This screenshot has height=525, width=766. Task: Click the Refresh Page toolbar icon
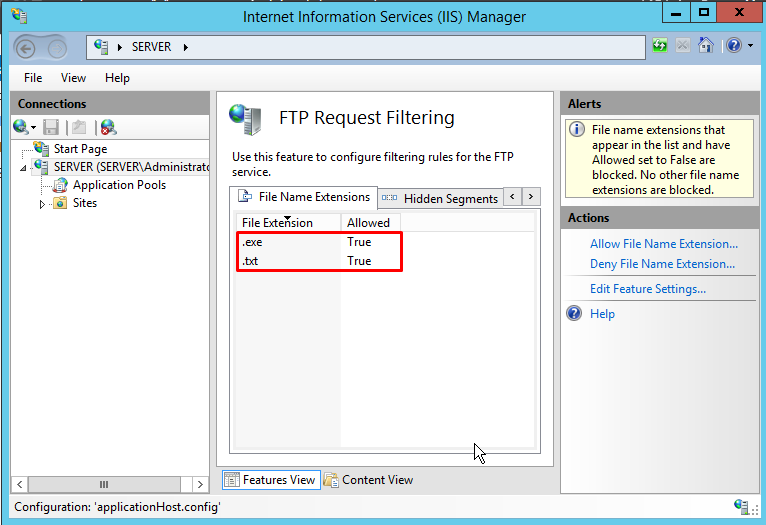pos(660,46)
